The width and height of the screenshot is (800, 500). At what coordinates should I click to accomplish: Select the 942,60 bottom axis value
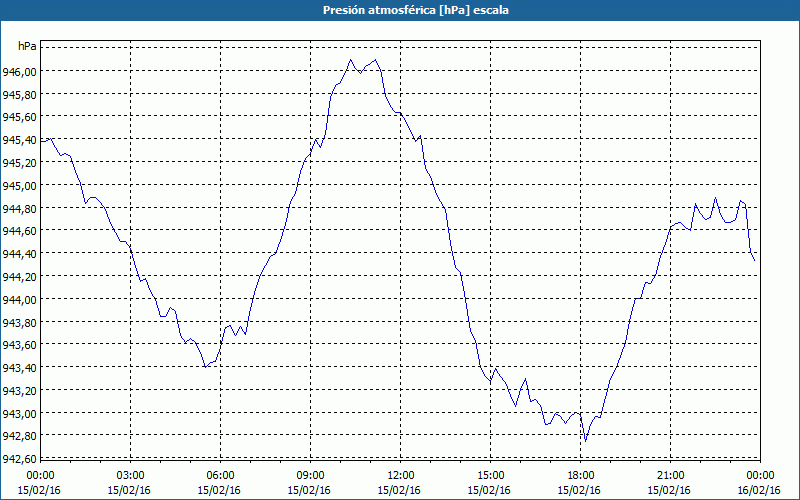coord(19,459)
